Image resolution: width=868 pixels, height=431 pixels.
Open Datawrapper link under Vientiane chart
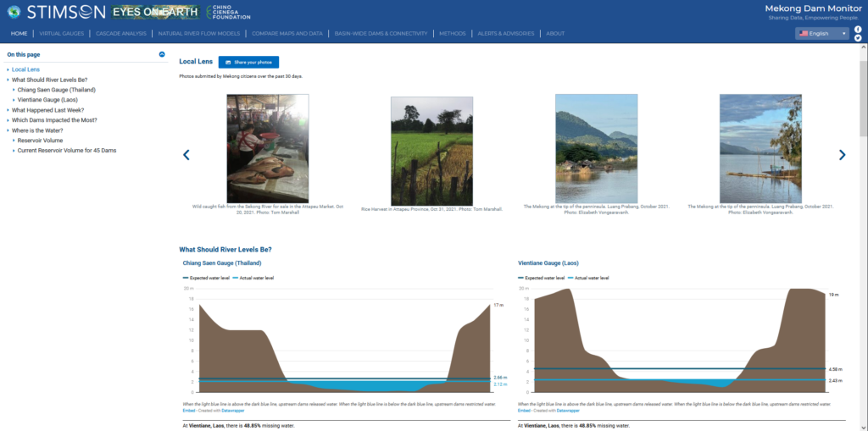(567, 410)
